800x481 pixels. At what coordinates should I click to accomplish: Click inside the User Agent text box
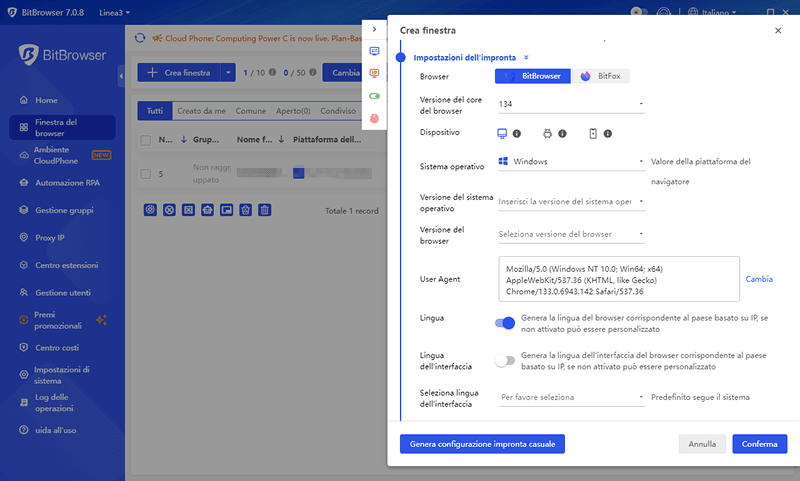619,279
